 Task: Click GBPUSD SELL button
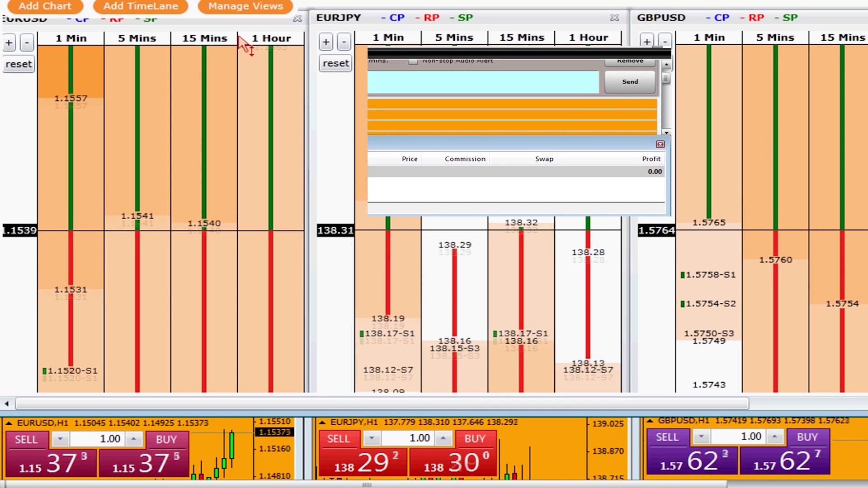click(x=667, y=437)
